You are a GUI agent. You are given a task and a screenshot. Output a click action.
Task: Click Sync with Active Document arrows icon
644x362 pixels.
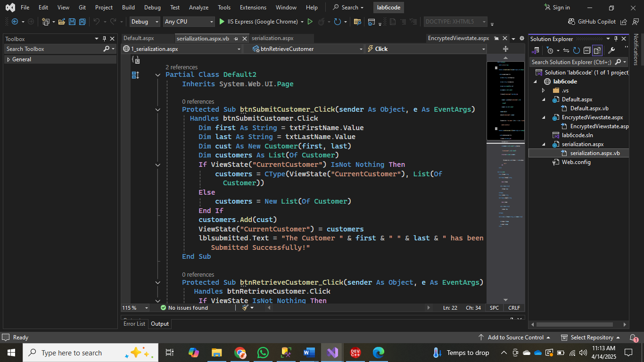[x=566, y=50]
